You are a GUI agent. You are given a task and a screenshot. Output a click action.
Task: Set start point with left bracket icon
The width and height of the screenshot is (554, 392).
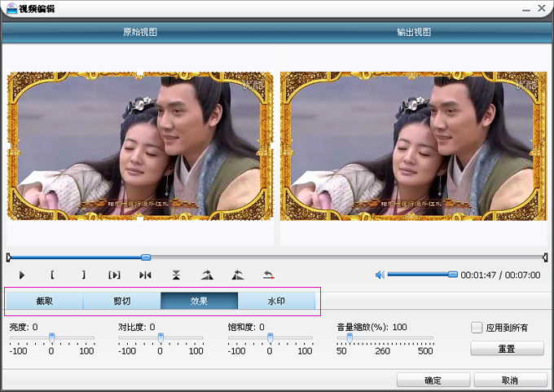point(52,275)
